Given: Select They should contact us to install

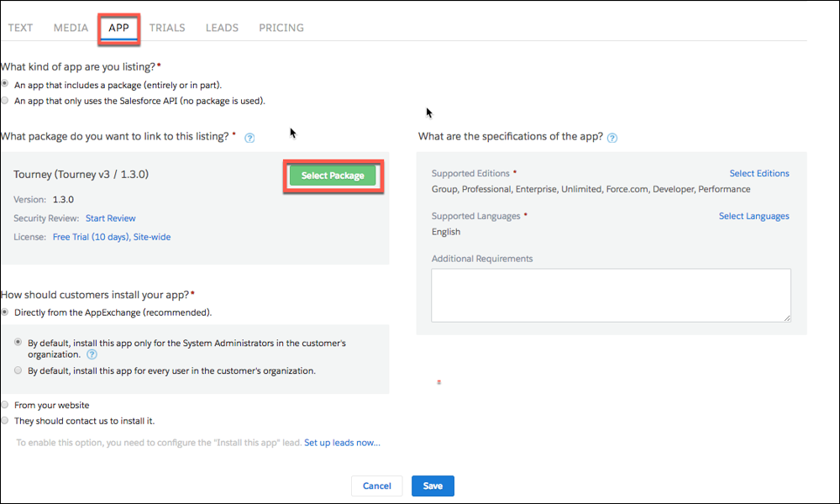Looking at the screenshot, I should [5, 421].
